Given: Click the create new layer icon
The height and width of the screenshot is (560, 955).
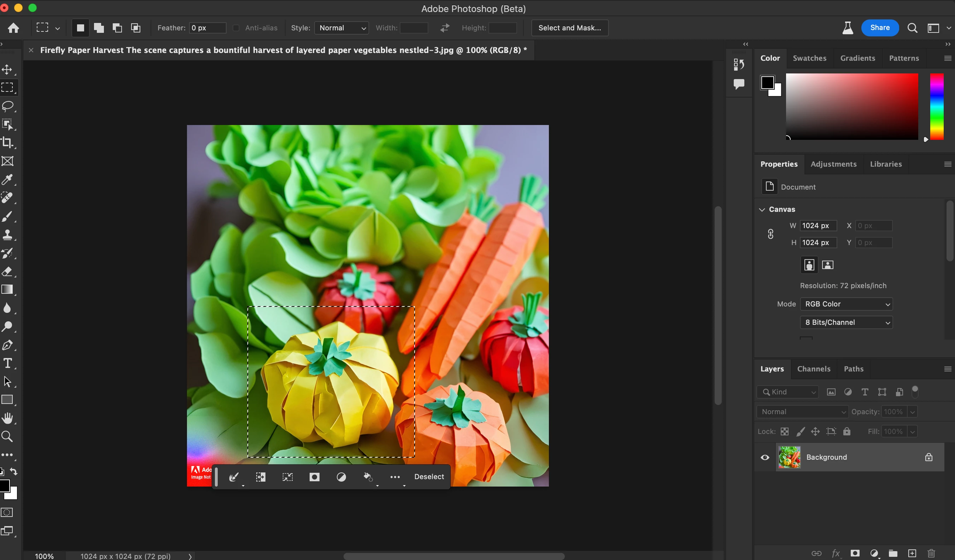Looking at the screenshot, I should tap(912, 553).
